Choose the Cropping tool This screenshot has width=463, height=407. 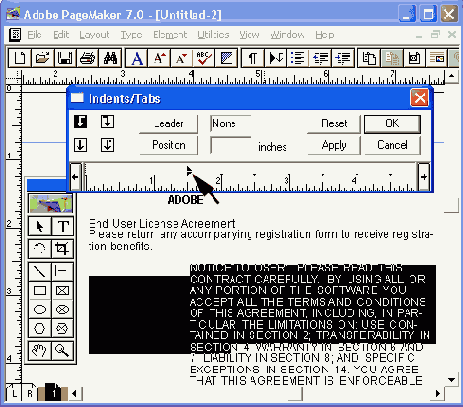pyautogui.click(x=62, y=248)
